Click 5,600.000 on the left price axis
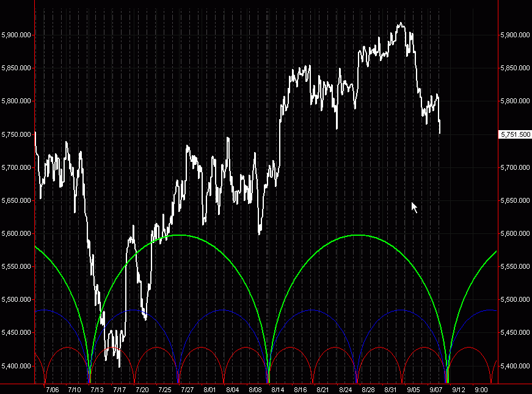Viewport: 532px width, 394px height. coord(16,233)
